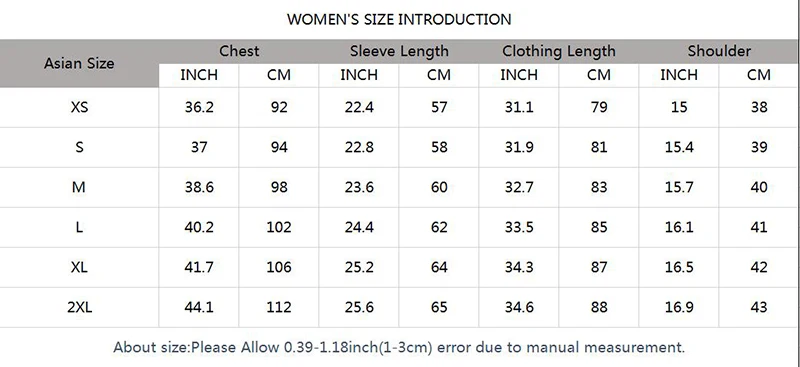Select sleeve CM value 64 for XL

439,267
